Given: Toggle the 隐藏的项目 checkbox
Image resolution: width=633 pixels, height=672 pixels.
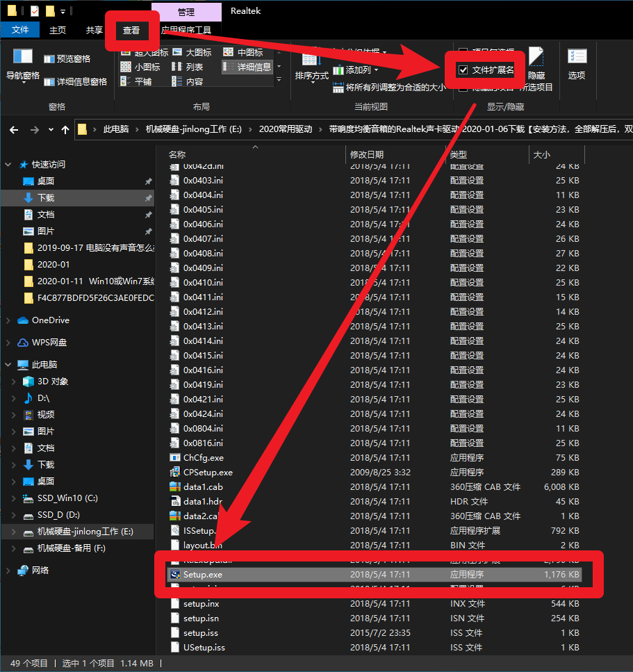Looking at the screenshot, I should 463,88.
